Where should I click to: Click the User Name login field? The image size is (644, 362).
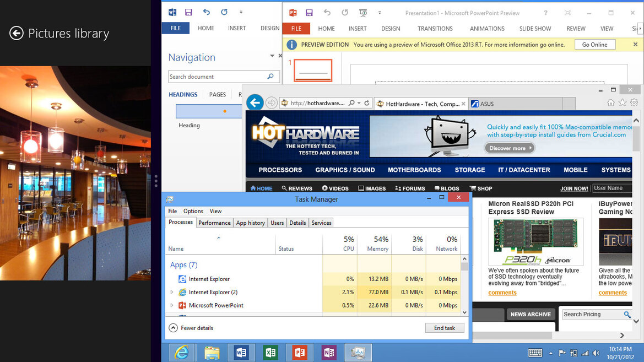tap(612, 188)
